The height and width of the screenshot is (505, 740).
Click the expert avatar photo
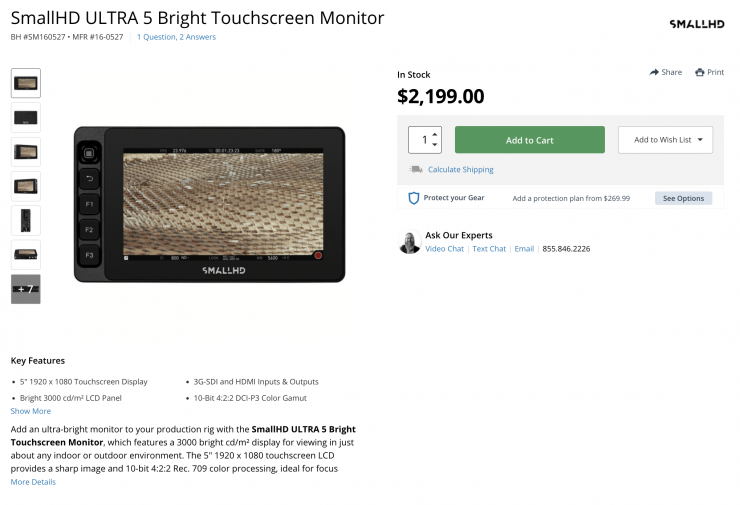(x=410, y=242)
